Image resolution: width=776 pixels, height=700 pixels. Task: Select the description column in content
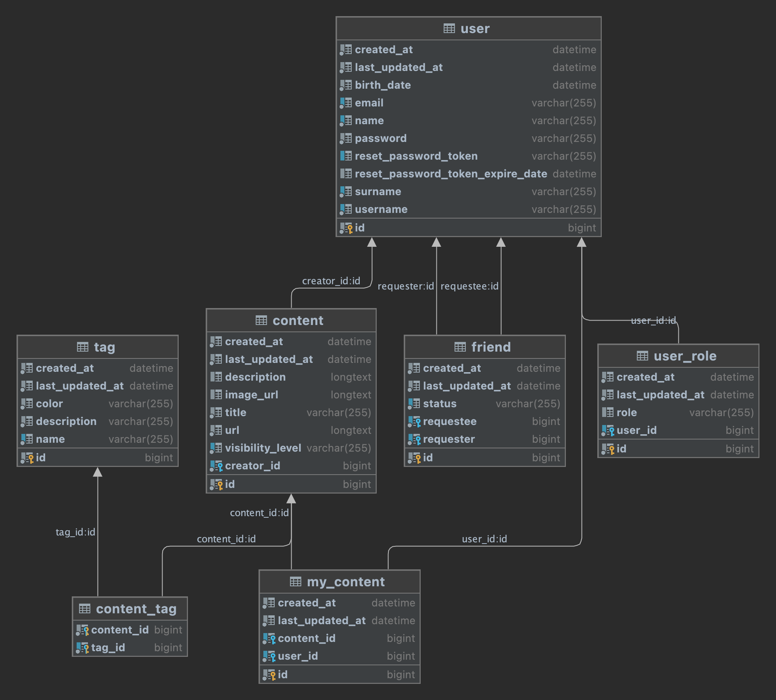(291, 377)
